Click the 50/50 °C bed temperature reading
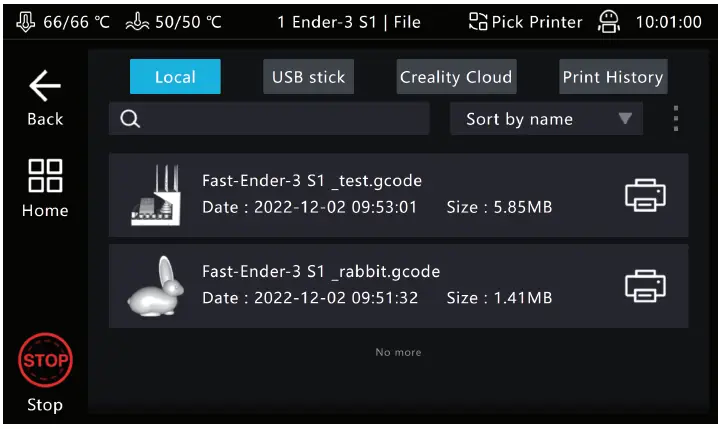Image resolution: width=718 pixels, height=429 pixels. click(188, 22)
